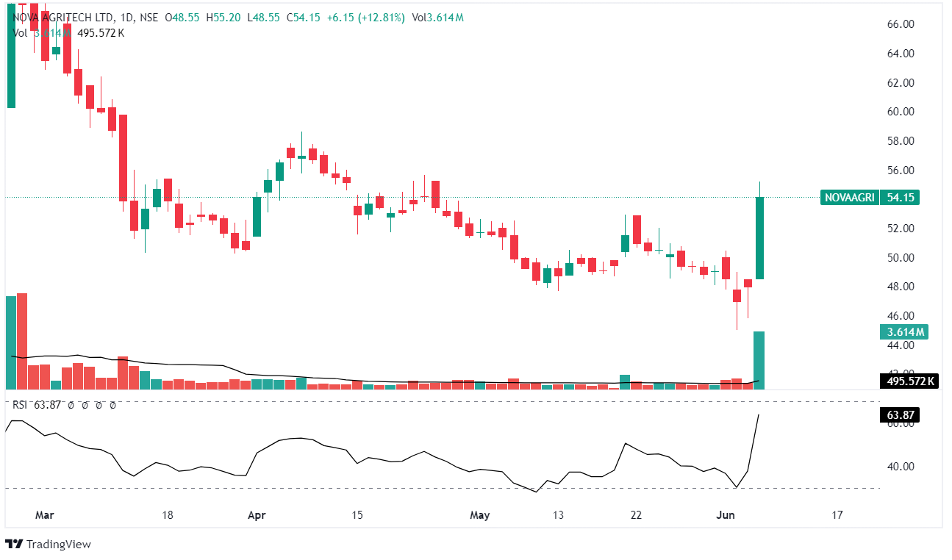
Task: Click the 63.87 RSI axis label
Action: pos(899,415)
